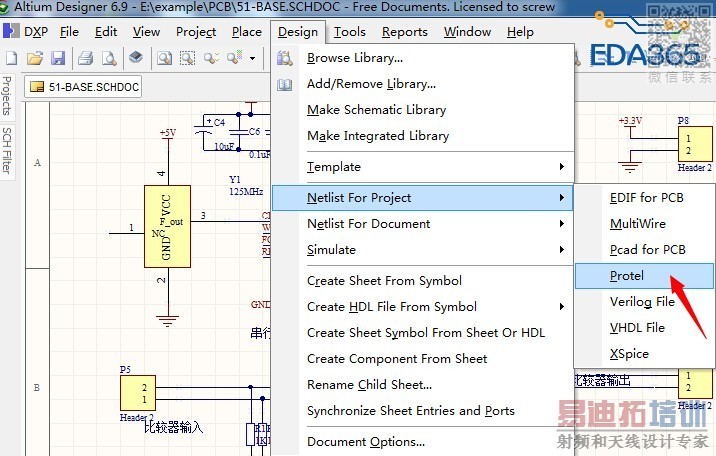
Task: Click the Fit Document zoom icon
Action: (x=164, y=58)
